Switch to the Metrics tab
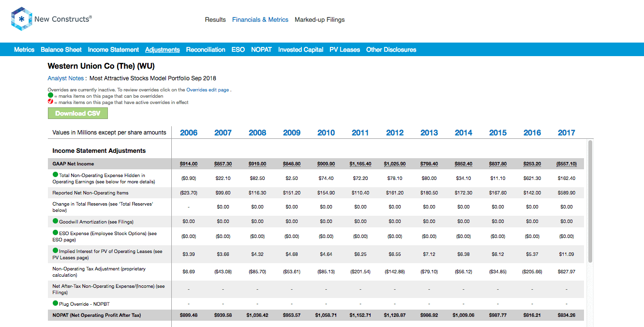The height and width of the screenshot is (327, 644). pos(24,49)
